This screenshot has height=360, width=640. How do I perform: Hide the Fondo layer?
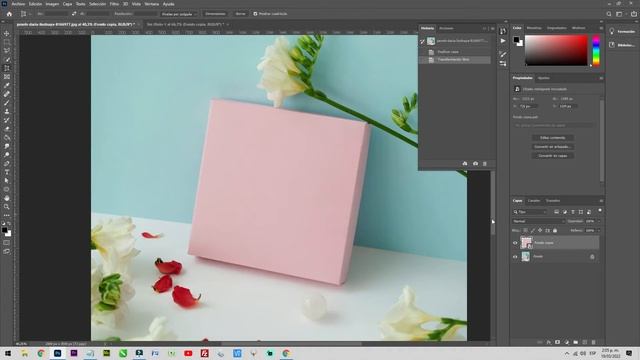[515, 257]
